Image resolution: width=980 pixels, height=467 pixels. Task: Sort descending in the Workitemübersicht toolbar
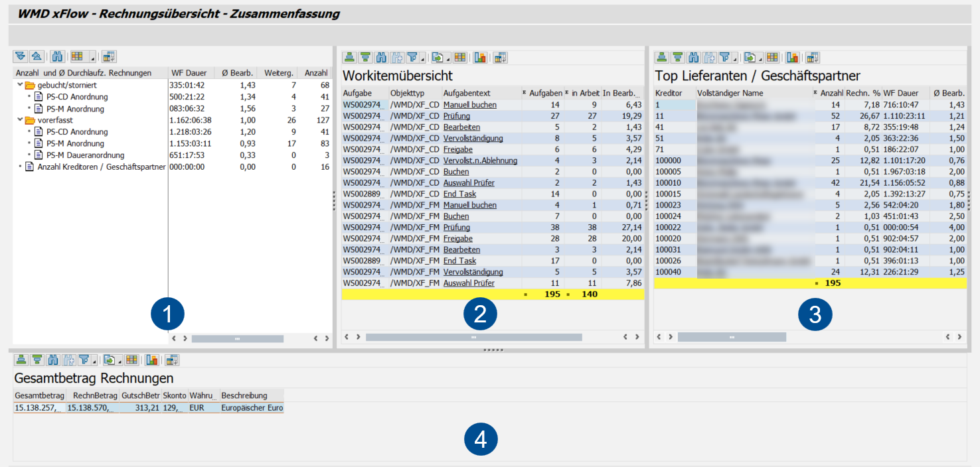point(366,56)
